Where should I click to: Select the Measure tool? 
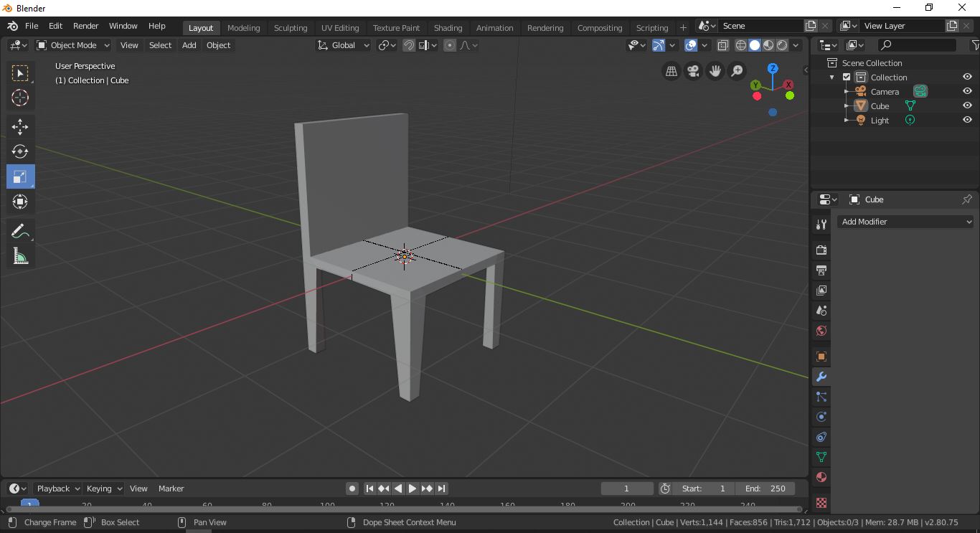20,255
